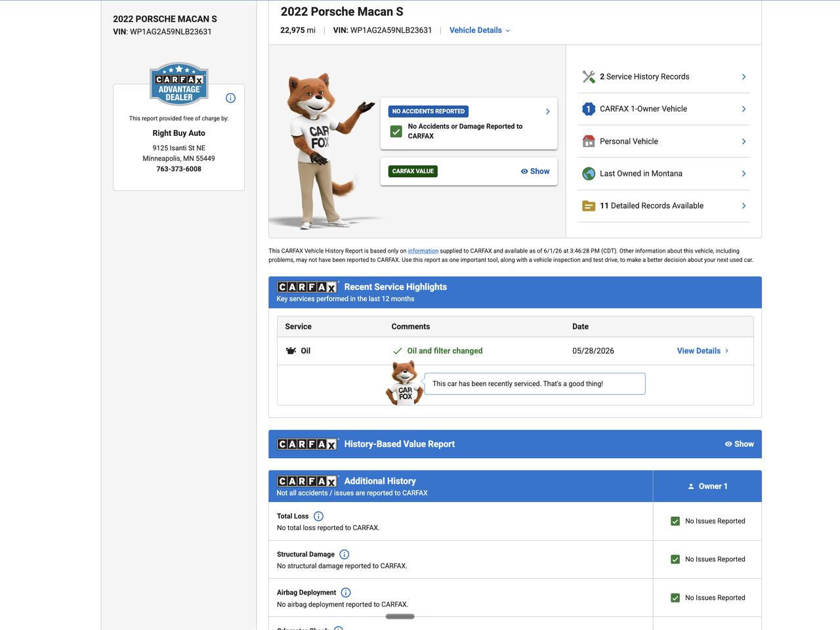
Task: Expand the Vehicle Details dropdown
Action: pyautogui.click(x=480, y=30)
